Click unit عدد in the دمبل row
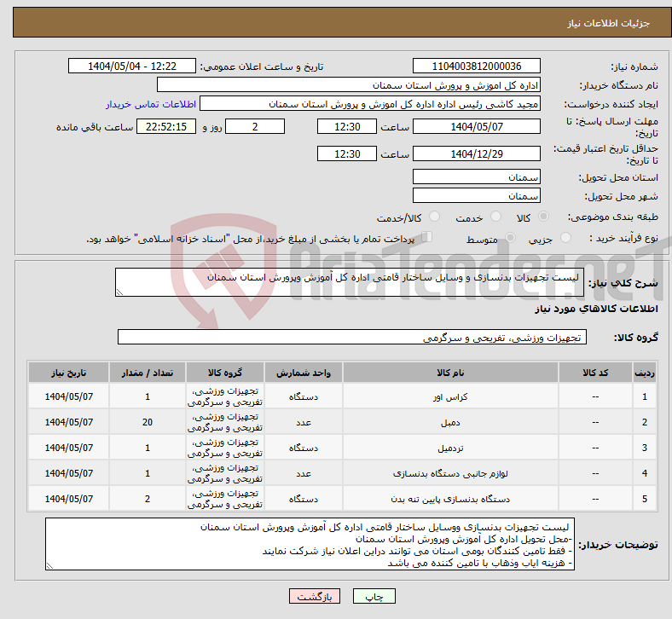The height and width of the screenshot is (619, 672). point(304,422)
